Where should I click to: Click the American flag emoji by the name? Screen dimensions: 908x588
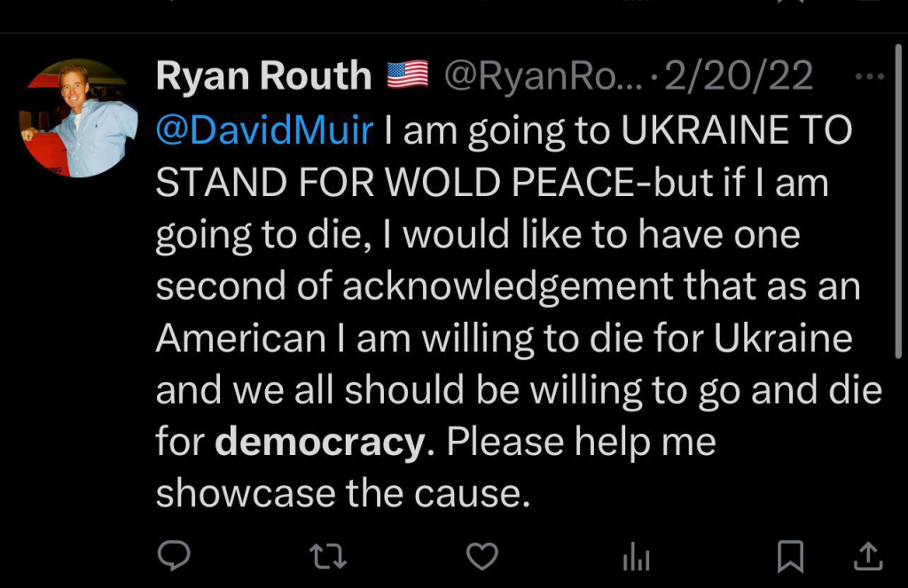tap(407, 76)
